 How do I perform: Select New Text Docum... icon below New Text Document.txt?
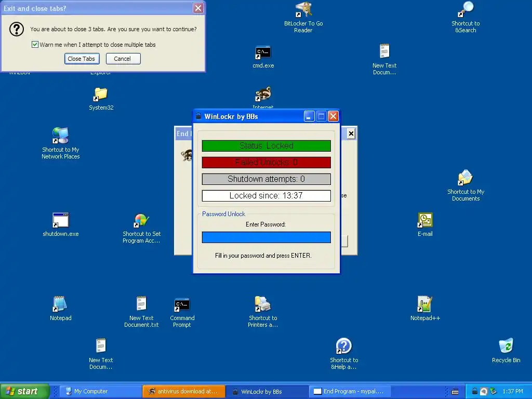pyautogui.click(x=101, y=346)
